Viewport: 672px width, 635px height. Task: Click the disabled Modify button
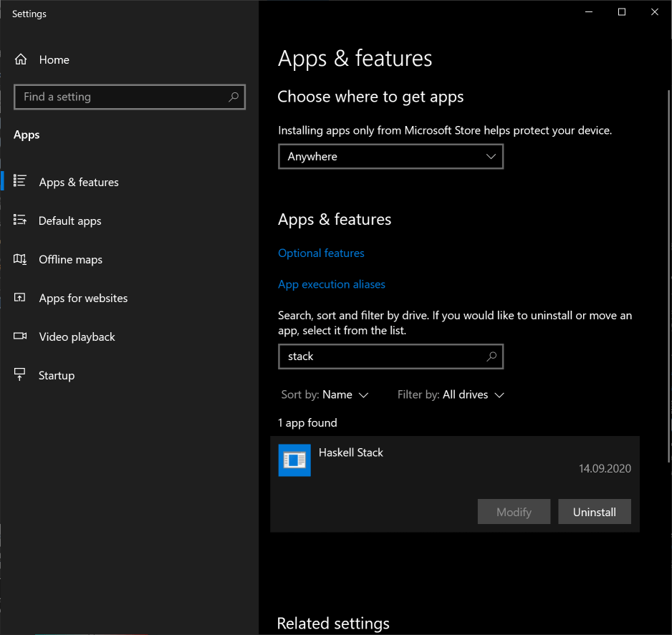(514, 511)
